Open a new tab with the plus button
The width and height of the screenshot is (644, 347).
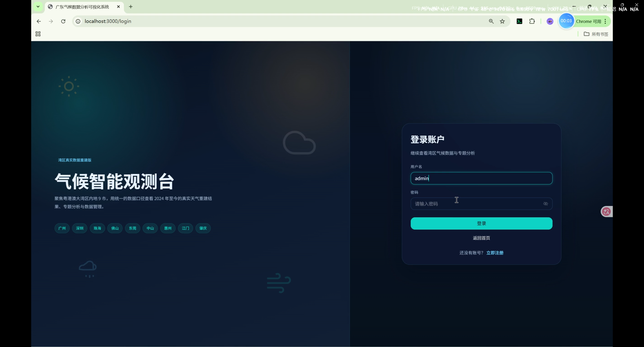click(131, 7)
